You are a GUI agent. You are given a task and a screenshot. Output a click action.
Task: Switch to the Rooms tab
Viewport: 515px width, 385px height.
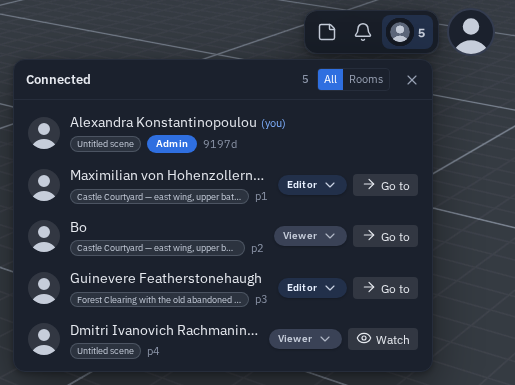point(366,79)
